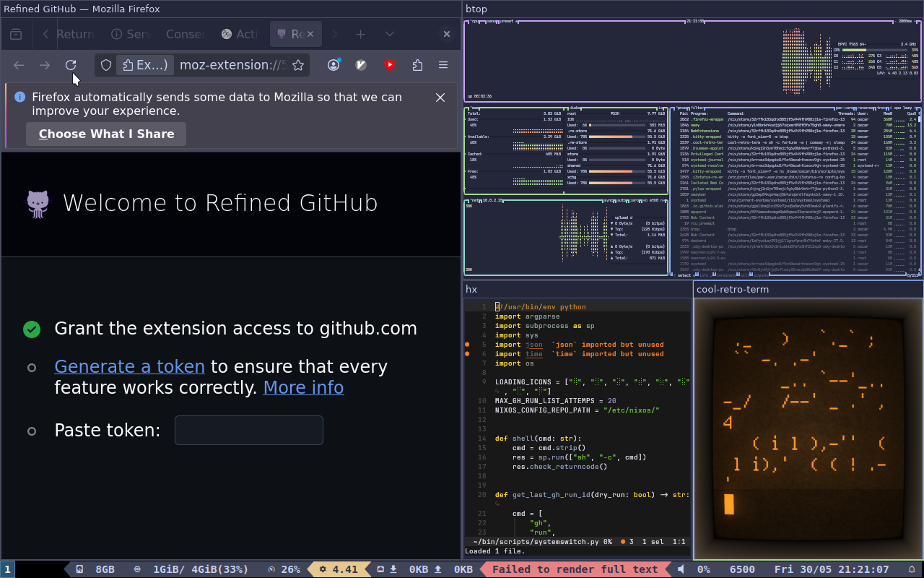Click the 4.41 load block in status bar
Viewport: 924px width, 578px height.
[x=339, y=569]
